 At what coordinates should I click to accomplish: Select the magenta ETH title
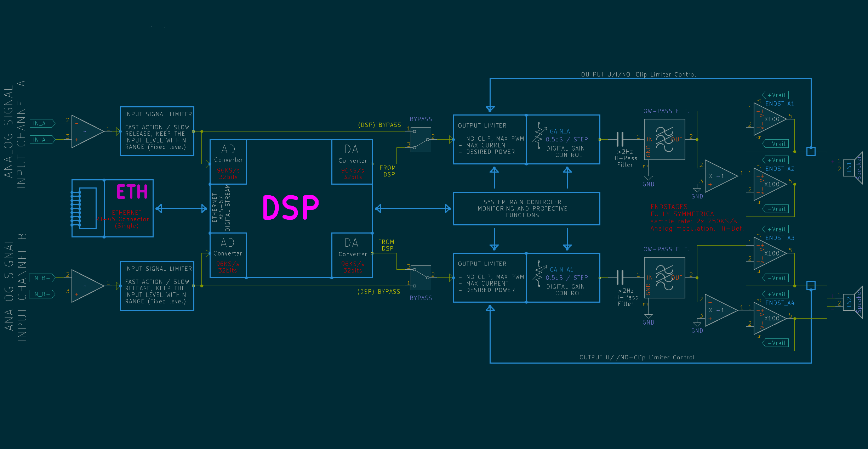coord(132,192)
